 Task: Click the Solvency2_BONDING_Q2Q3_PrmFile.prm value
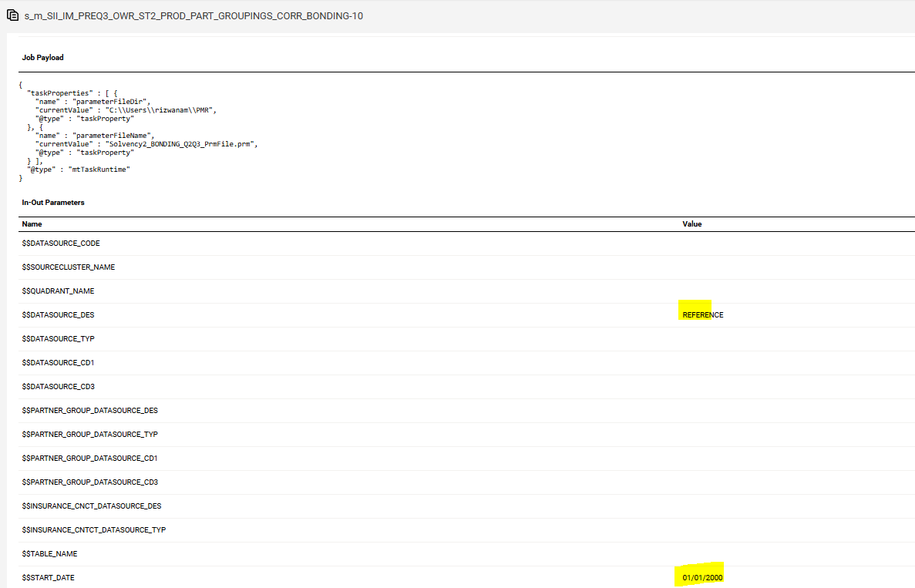click(181, 144)
